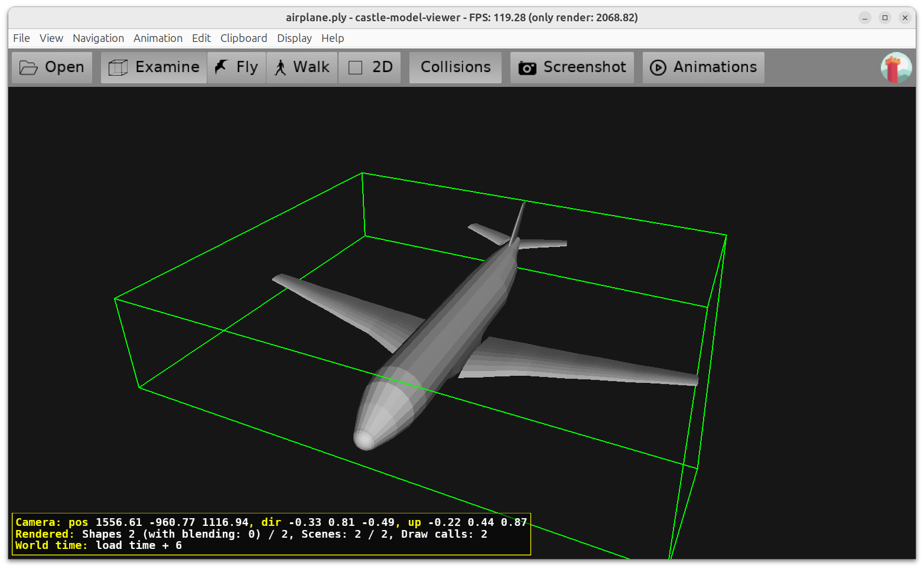Click the Castle Engine logo icon
Viewport: 924px width, 569px height.
click(896, 68)
